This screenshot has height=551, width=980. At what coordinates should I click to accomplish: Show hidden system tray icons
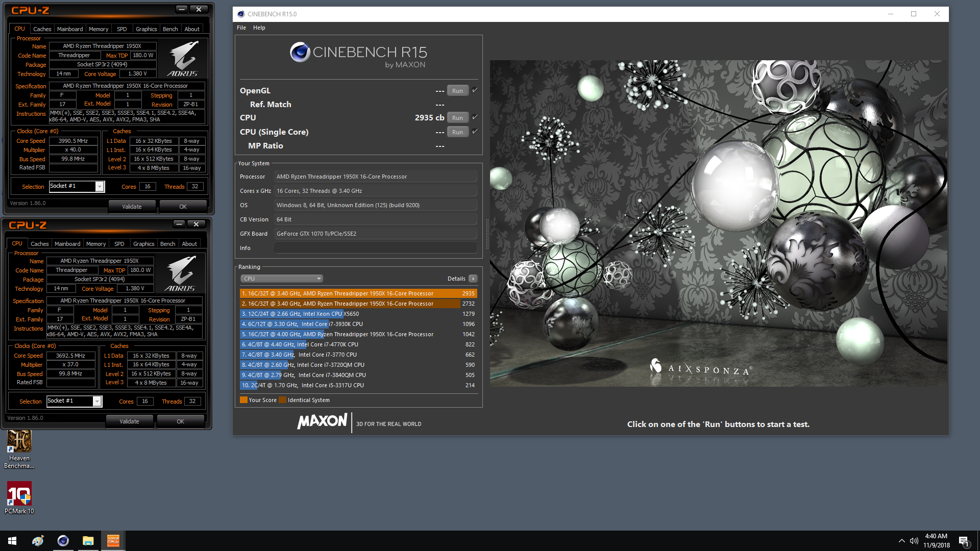click(901, 541)
